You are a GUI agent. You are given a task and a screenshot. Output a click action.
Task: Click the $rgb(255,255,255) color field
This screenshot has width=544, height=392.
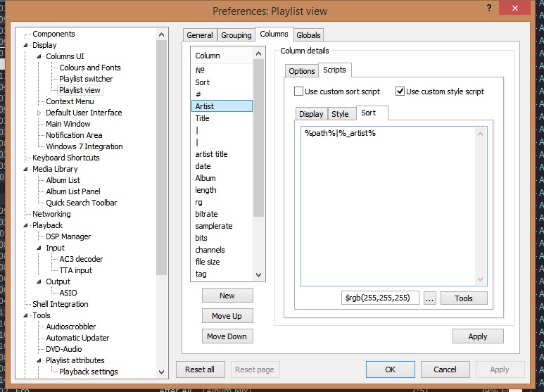(x=380, y=298)
